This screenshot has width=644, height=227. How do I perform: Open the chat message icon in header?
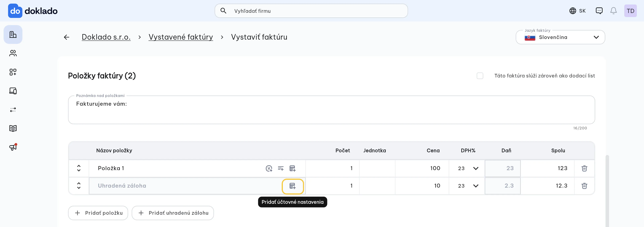pyautogui.click(x=599, y=11)
